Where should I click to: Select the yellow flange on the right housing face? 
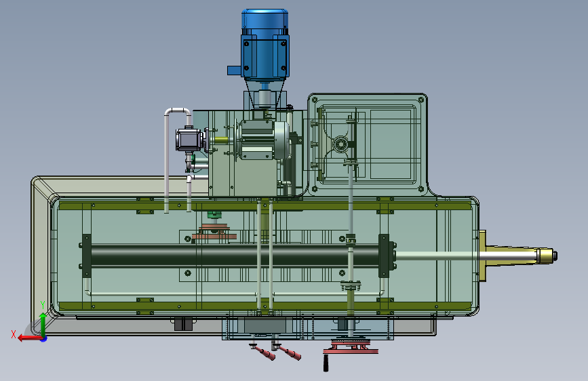click(482, 256)
